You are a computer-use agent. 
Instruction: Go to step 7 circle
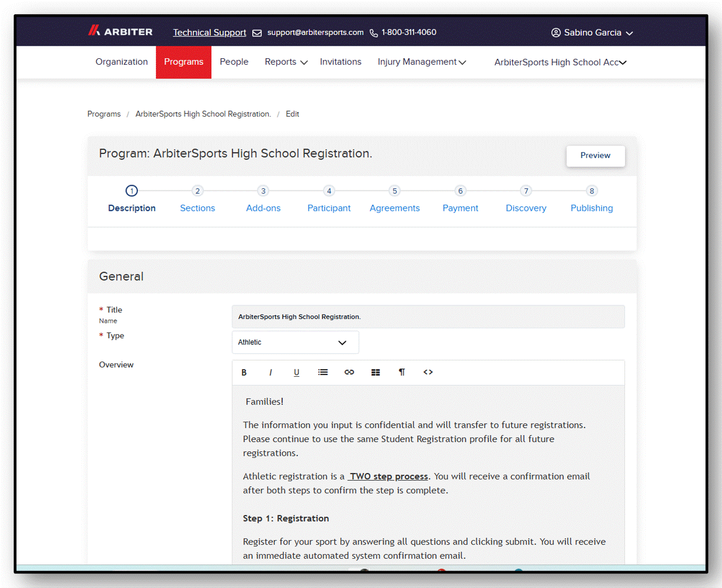click(x=526, y=191)
